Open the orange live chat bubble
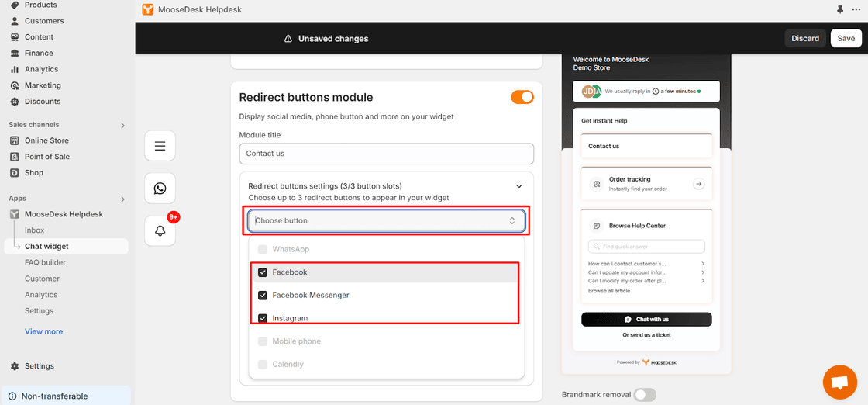Viewport: 868px width, 405px height. coord(840,382)
